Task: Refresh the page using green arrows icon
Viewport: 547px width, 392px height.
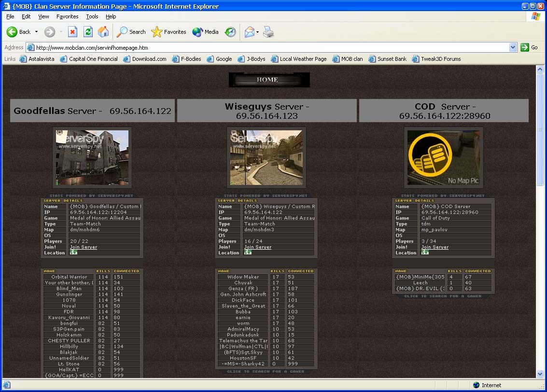Action: (88, 32)
